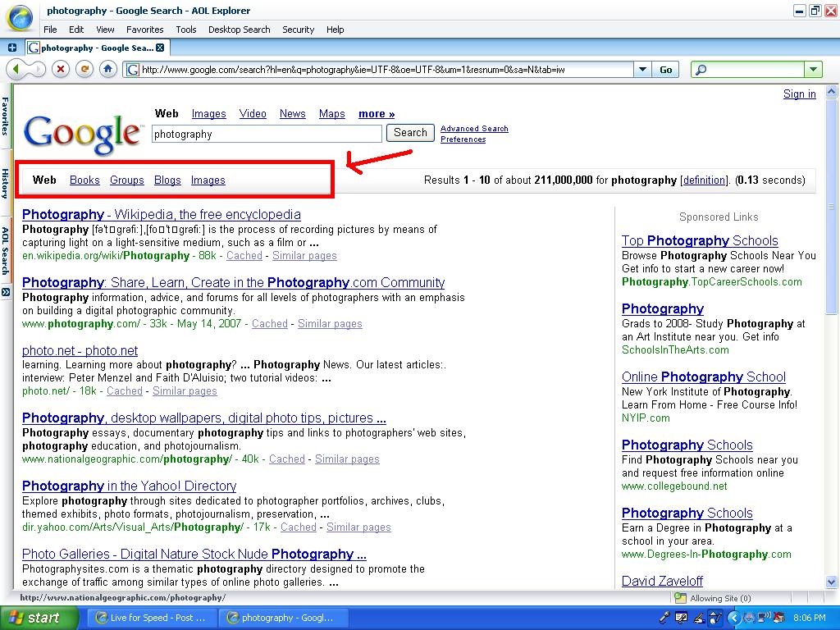Screen dimensions: 840x630
Task: Open Photography in the Yahoo! Directory result
Action: (x=129, y=486)
